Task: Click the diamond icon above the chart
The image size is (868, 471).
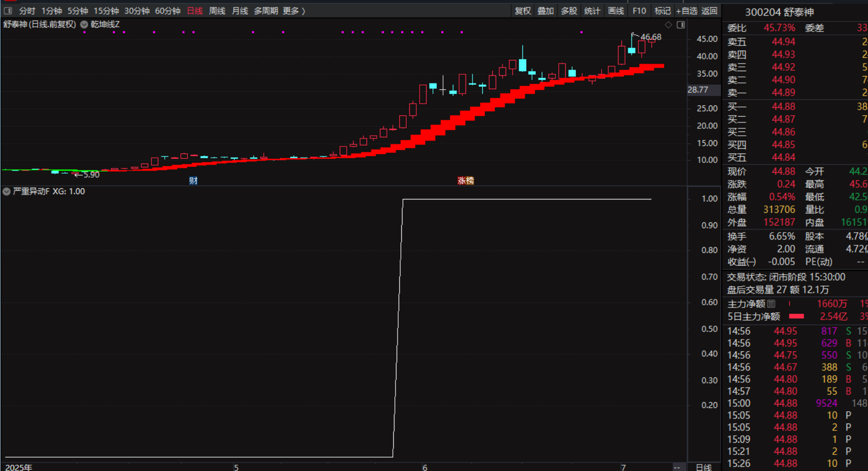Action: pos(668,25)
